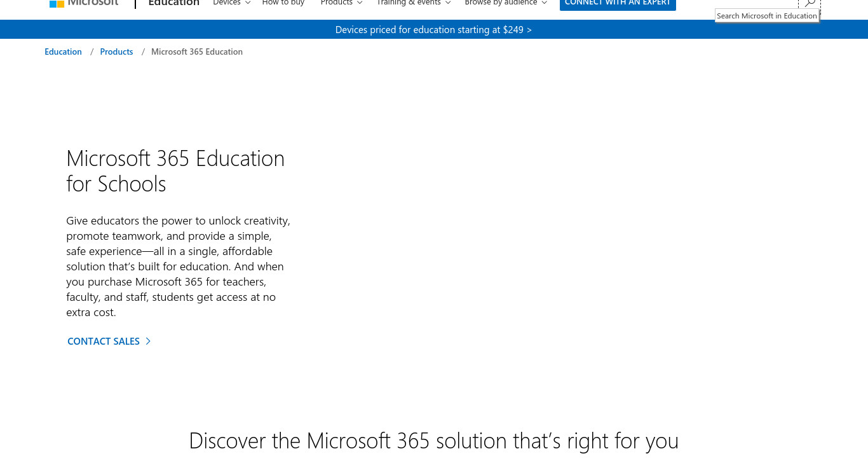This screenshot has height=463, width=868.
Task: Click the Connect with an expert button
Action: pyautogui.click(x=618, y=4)
